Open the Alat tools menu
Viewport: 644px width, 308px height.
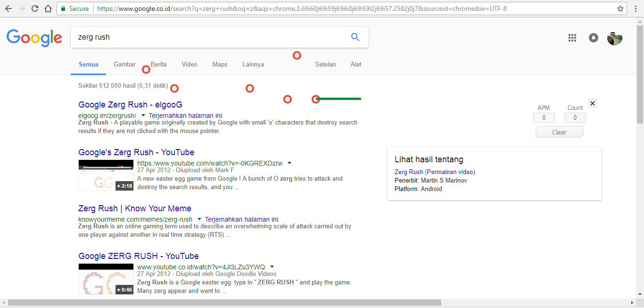coord(356,65)
